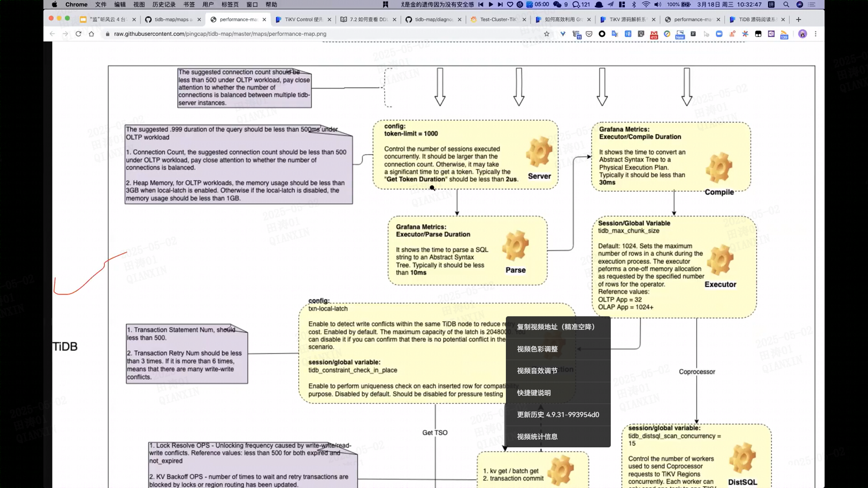The height and width of the screenshot is (488, 868).
Task: Click 视频统计信息 in the context menu
Action: [537, 436]
